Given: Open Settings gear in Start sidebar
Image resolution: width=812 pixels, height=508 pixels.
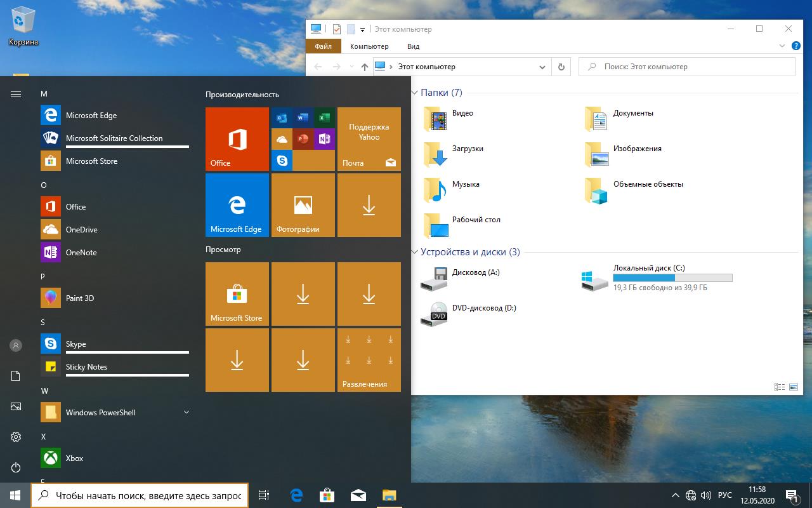Looking at the screenshot, I should coord(16,437).
